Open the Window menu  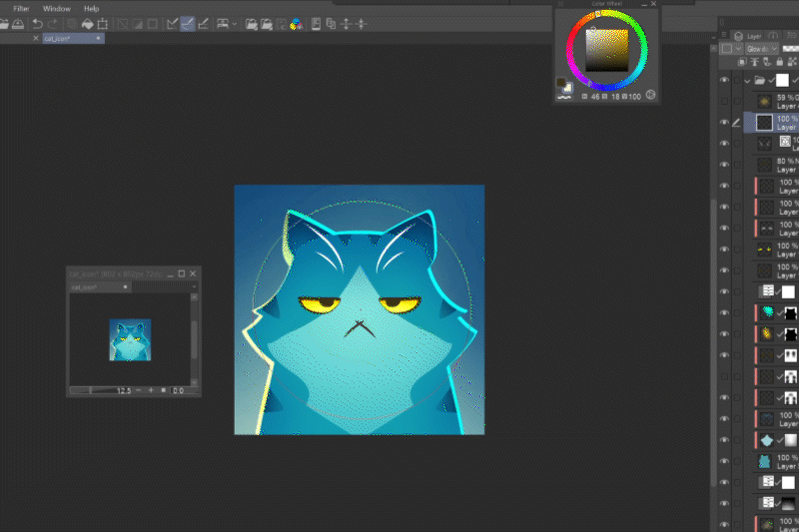coord(57,8)
